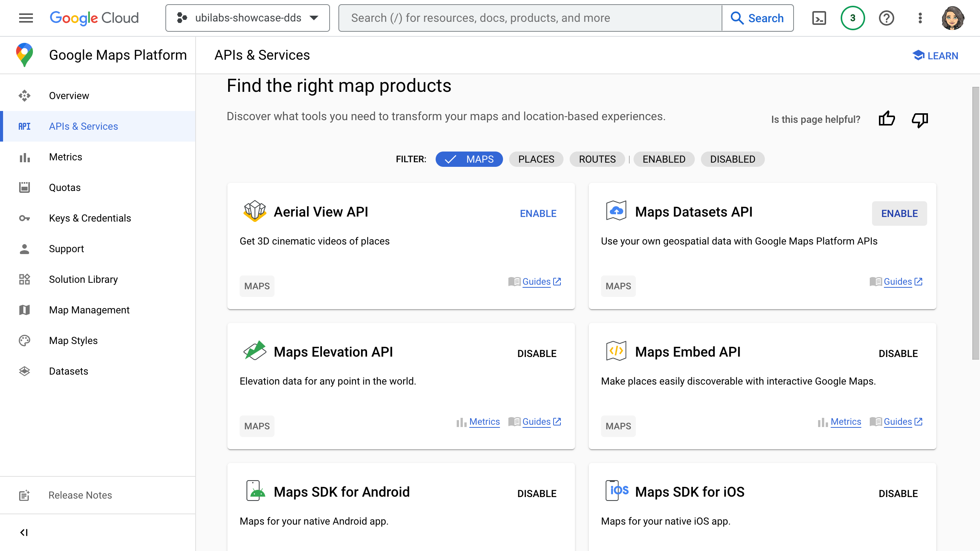
Task: Open the Metrics section
Action: click(x=65, y=157)
